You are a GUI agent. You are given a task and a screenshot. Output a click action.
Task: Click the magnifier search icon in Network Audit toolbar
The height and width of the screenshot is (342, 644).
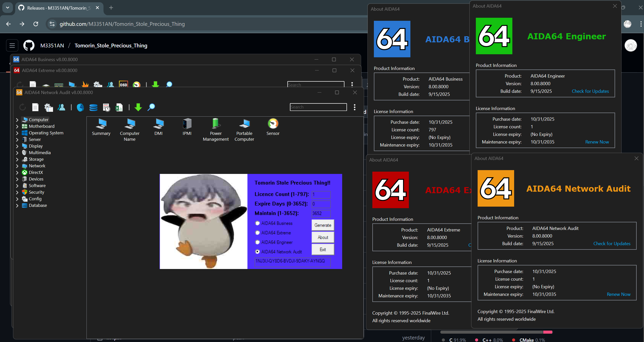pyautogui.click(x=151, y=107)
